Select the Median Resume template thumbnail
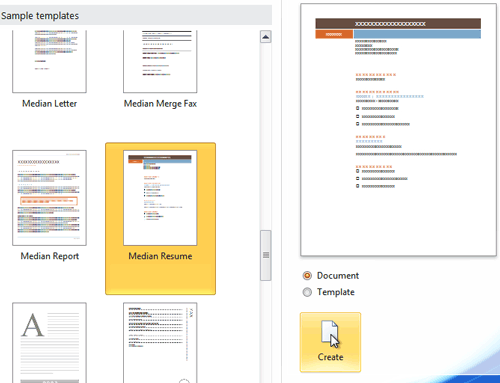The height and width of the screenshot is (383, 500). (x=160, y=198)
